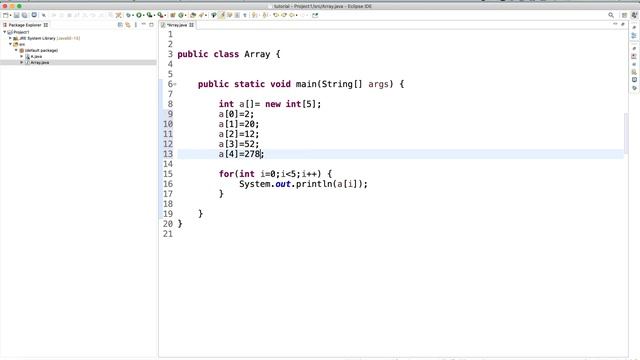Save the current file with Save icon
Image resolution: width=640 pixels, height=360 pixels.
pyautogui.click(x=16, y=15)
